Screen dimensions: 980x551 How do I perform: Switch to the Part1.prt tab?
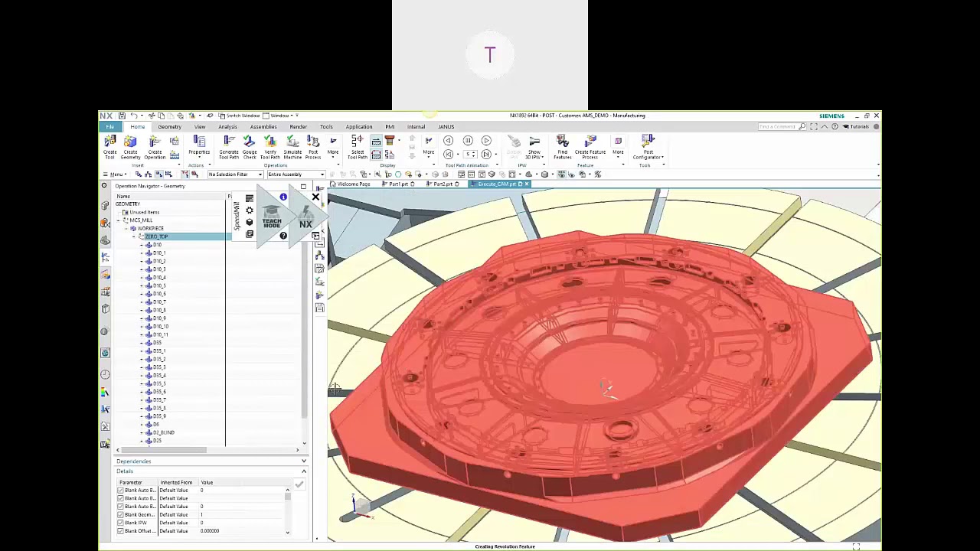click(397, 184)
